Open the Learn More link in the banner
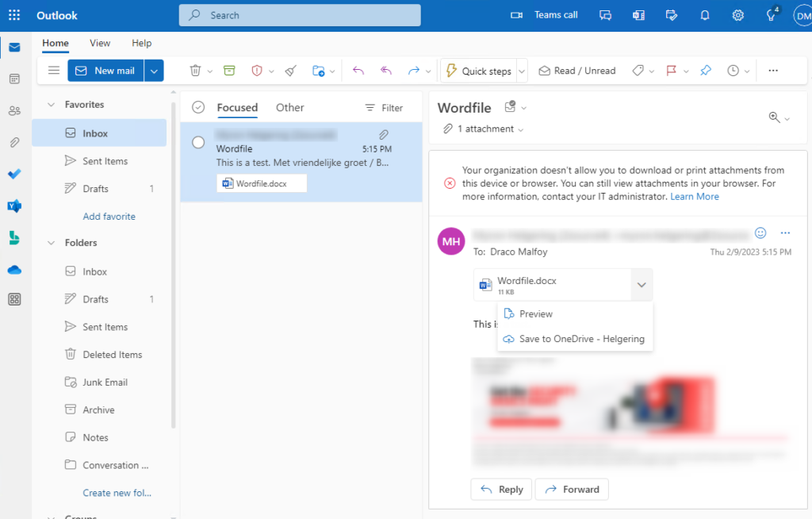The height and width of the screenshot is (519, 812). [x=695, y=196]
